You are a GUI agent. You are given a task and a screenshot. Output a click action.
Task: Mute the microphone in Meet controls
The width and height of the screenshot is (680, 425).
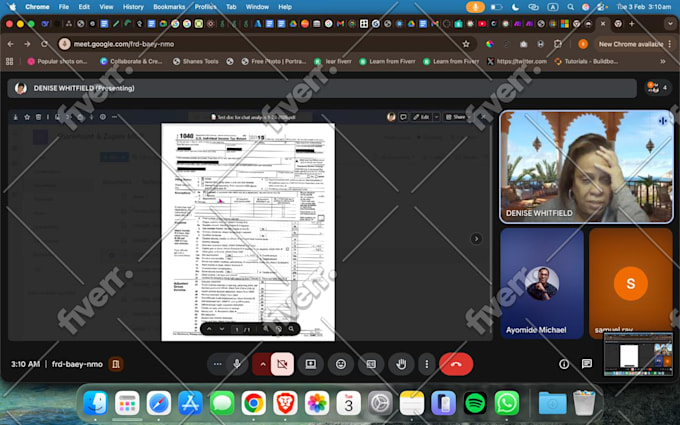[x=237, y=364]
